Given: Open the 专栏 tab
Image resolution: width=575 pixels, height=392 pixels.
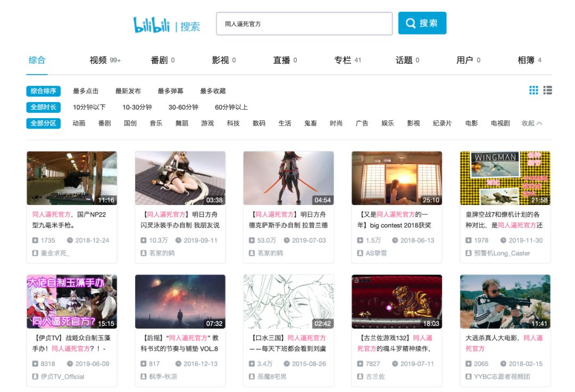Looking at the screenshot, I should 342,60.
